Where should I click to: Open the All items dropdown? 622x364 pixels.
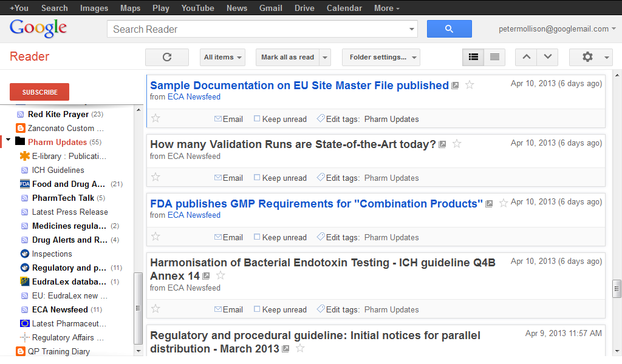coord(222,57)
